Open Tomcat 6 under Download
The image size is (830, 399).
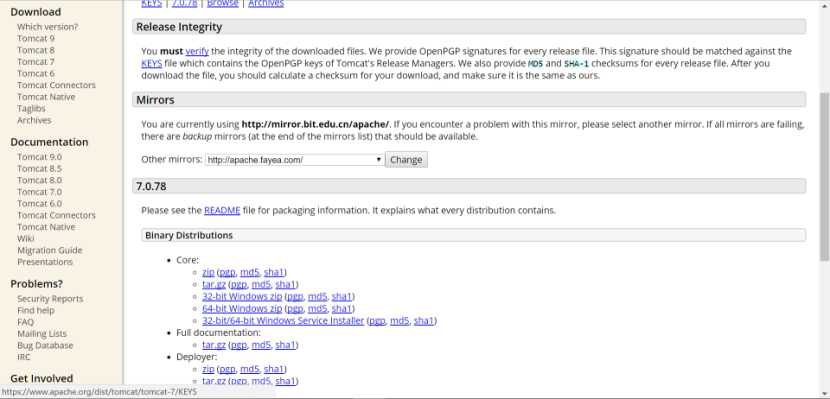coord(35,73)
